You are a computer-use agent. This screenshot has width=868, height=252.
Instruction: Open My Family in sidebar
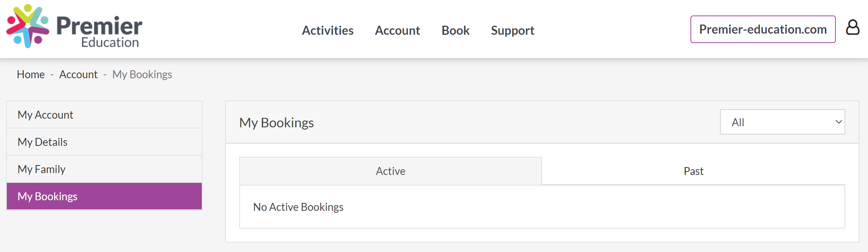point(104,169)
